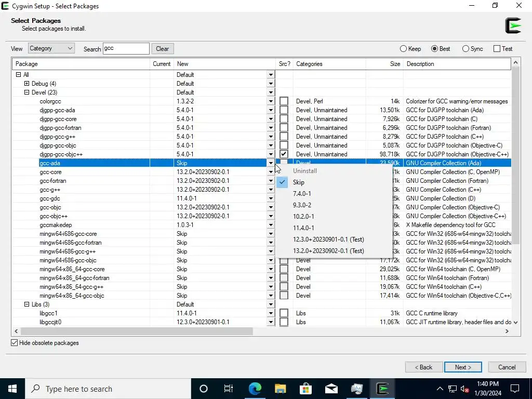Screen dimensions: 532x399
Task: Click the muted volume tray icon
Action: tap(465, 389)
